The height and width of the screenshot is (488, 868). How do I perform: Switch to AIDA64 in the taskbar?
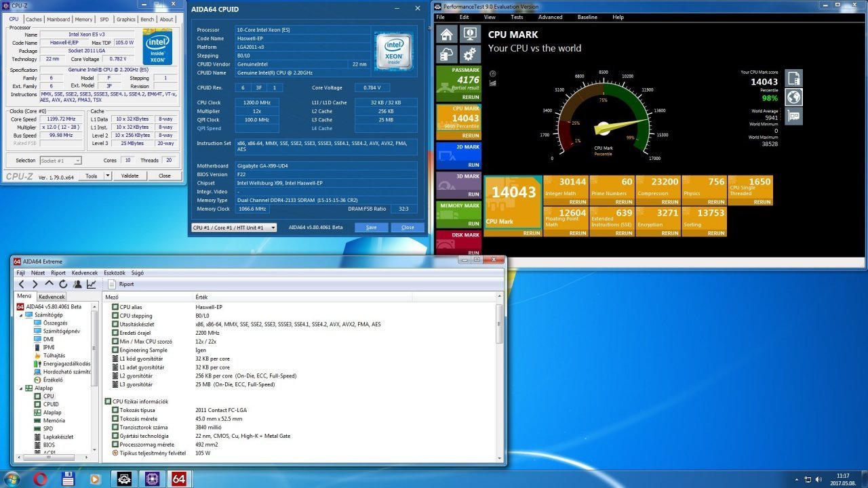pyautogui.click(x=179, y=479)
